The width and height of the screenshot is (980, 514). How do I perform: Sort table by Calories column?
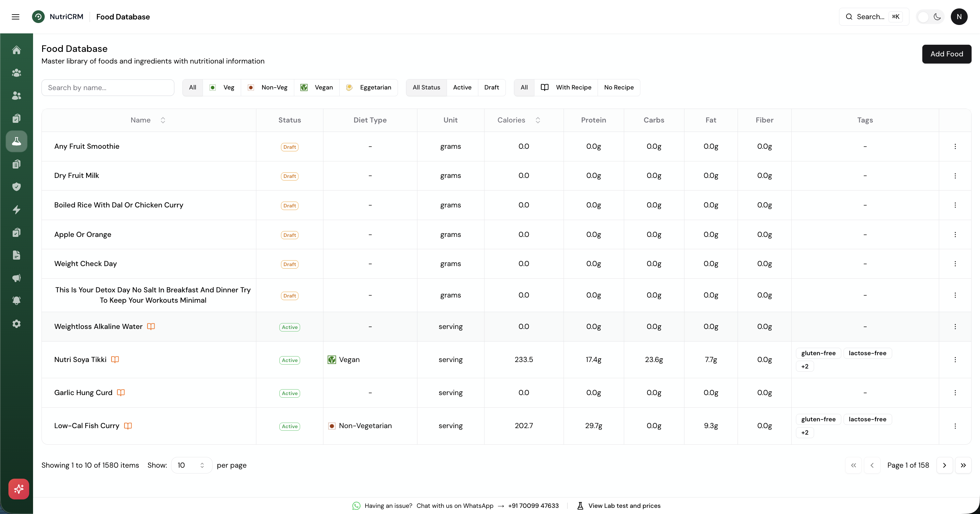coord(519,120)
